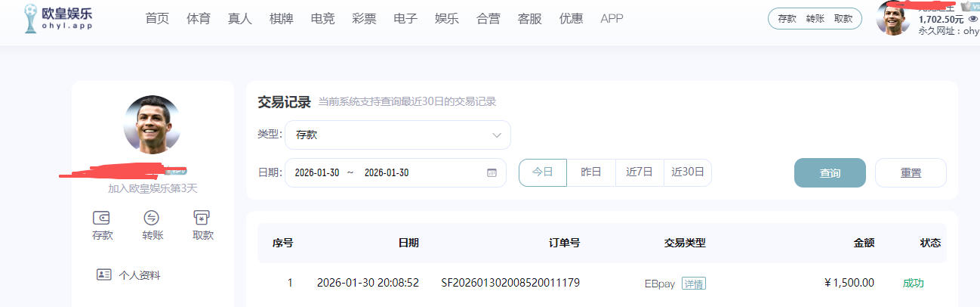Open 体育 in top navigation
The image size is (980, 307).
[x=199, y=19]
